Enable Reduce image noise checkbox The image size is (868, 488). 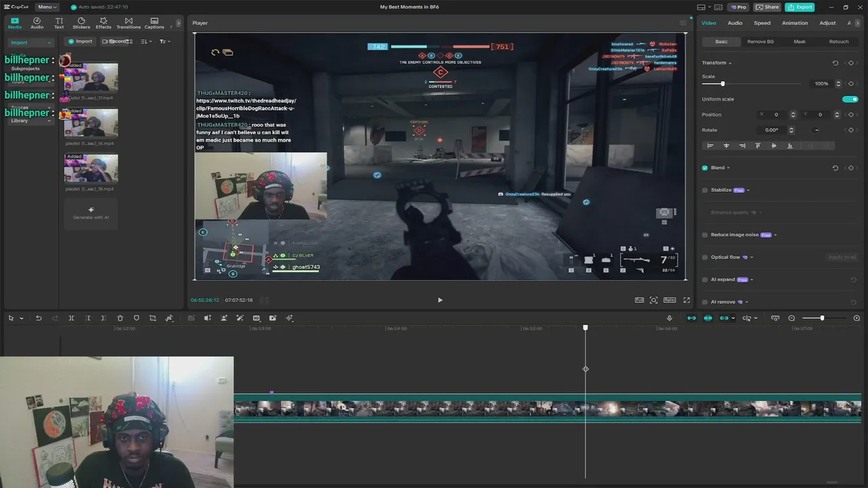705,235
